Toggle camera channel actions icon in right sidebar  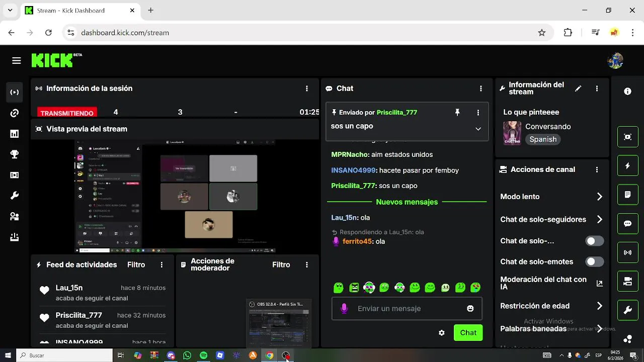point(628,281)
